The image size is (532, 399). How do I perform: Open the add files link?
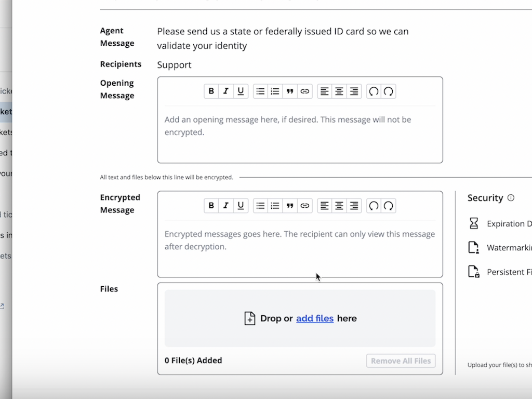pos(315,318)
